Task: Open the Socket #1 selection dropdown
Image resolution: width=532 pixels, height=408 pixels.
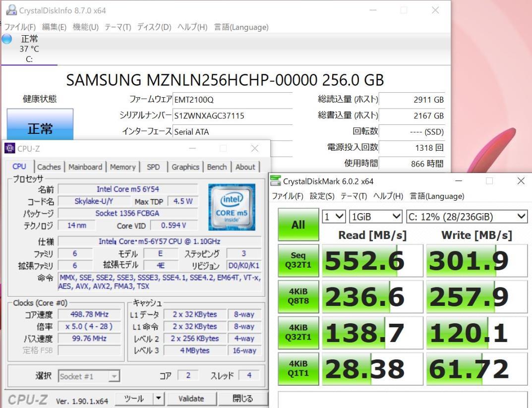Action: tap(89, 376)
